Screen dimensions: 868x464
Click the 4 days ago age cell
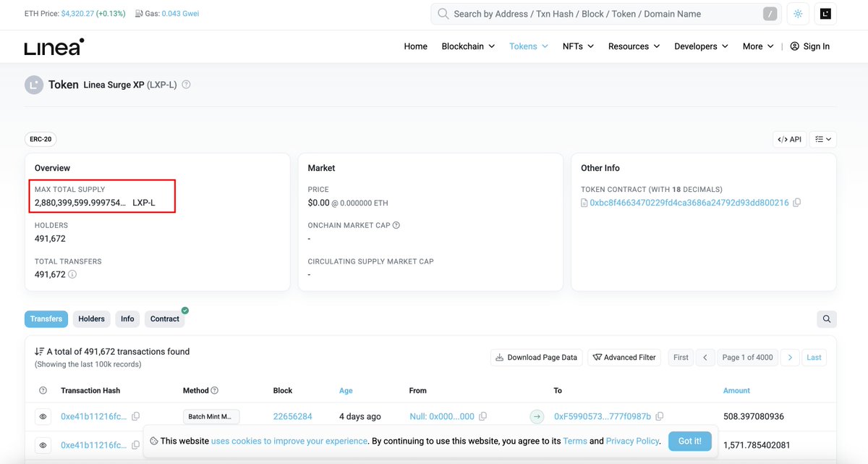point(359,416)
